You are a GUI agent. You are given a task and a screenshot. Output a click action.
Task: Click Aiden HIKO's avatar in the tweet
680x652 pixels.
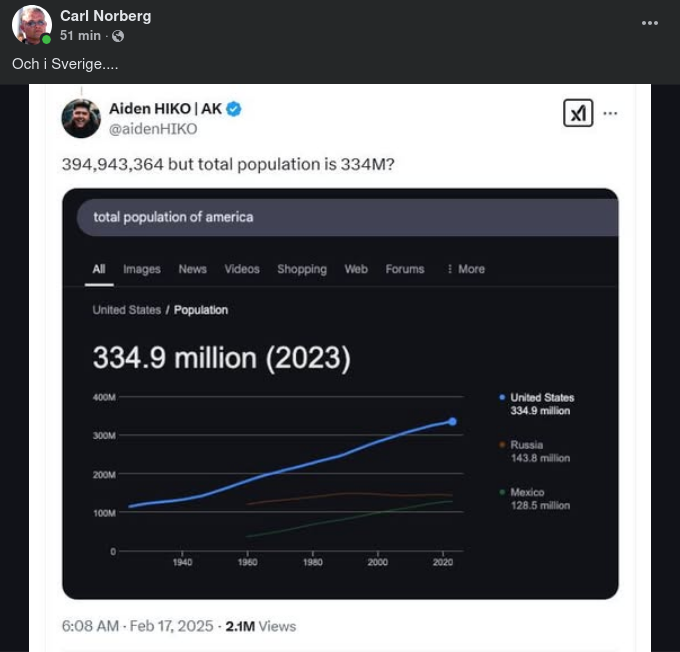(81, 118)
